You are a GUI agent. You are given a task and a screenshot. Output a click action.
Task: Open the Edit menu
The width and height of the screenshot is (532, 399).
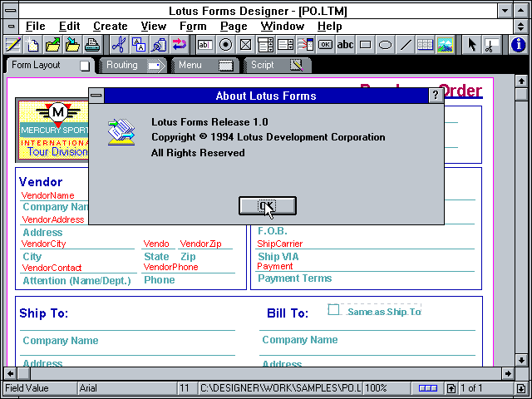[x=69, y=26]
